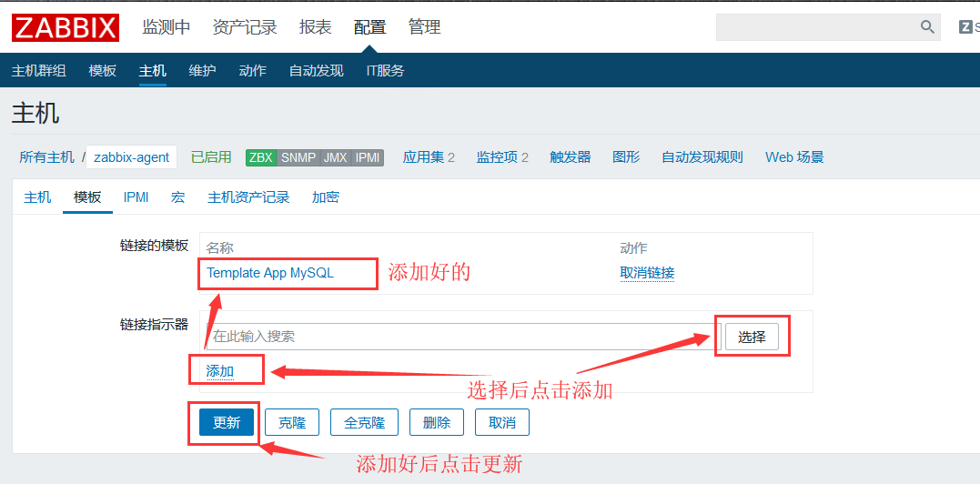Image resolution: width=980 pixels, height=484 pixels.
Task: Click the SNMP availability badge
Action: pyautogui.click(x=298, y=157)
